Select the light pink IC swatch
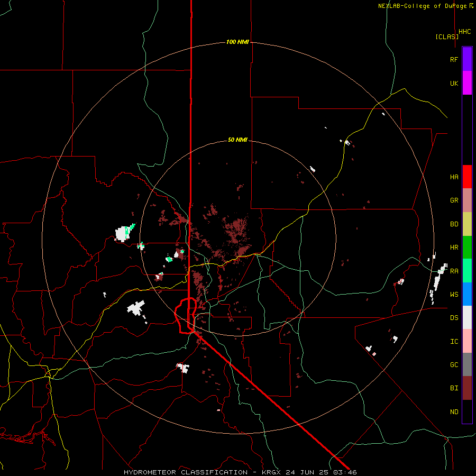 467,341
